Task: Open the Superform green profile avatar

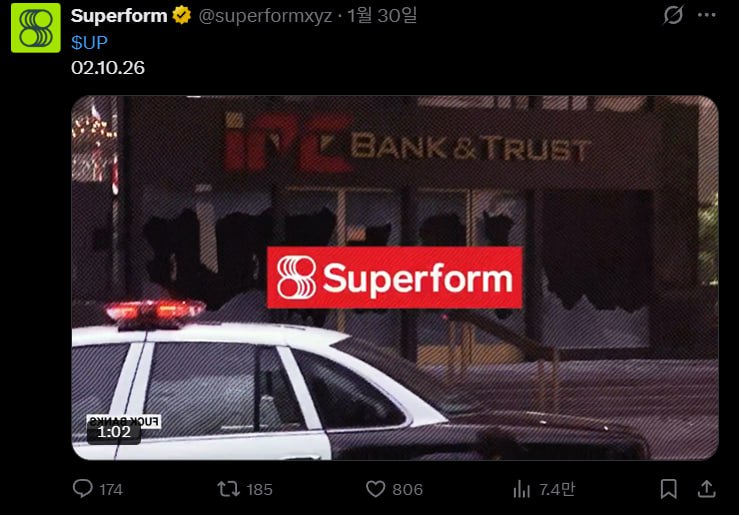Action: tap(36, 28)
